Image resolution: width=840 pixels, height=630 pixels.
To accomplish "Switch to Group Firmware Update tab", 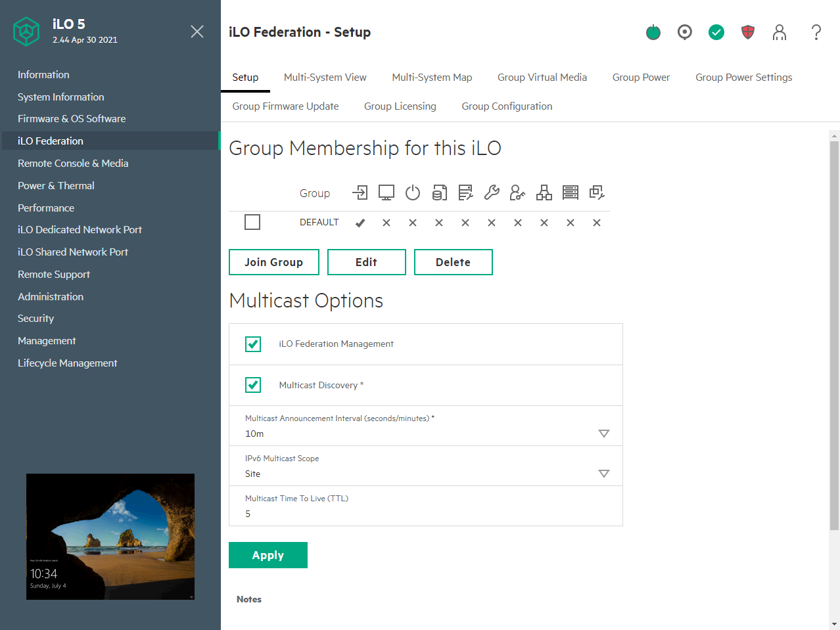I will pyautogui.click(x=285, y=106).
